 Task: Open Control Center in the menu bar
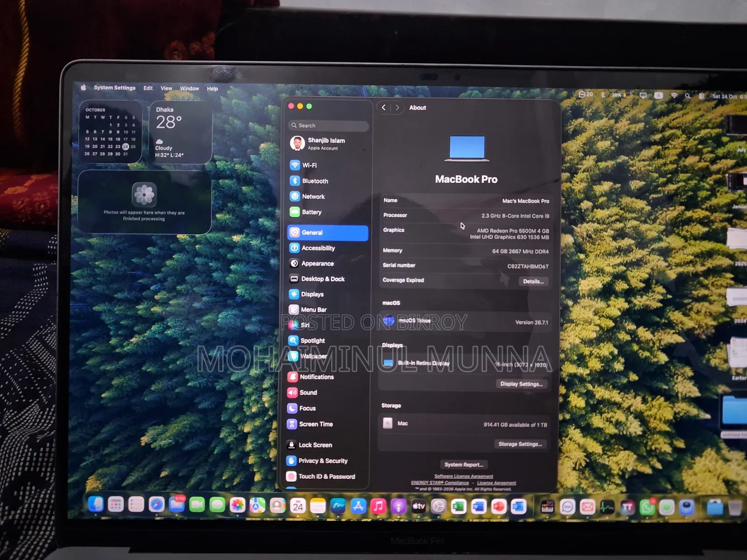(701, 96)
